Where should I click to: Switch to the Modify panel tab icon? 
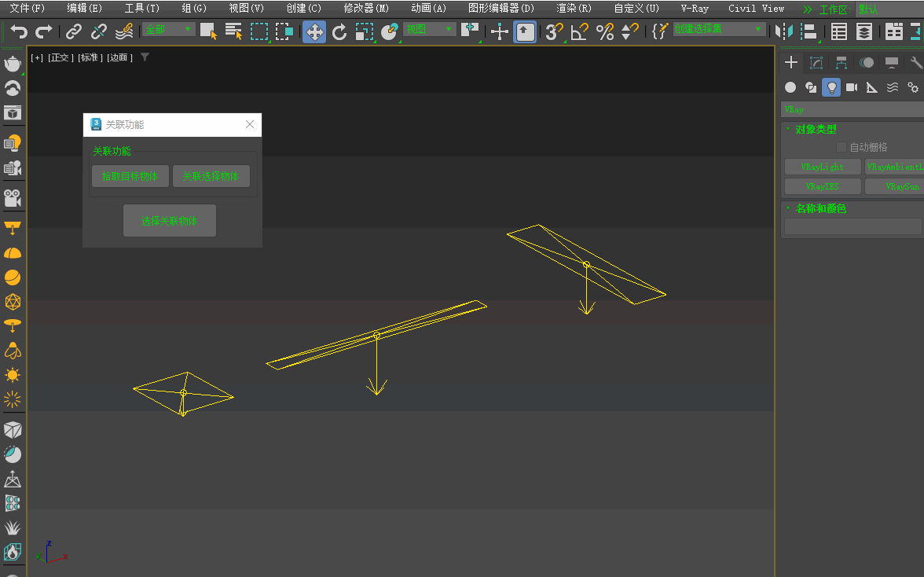pos(816,63)
